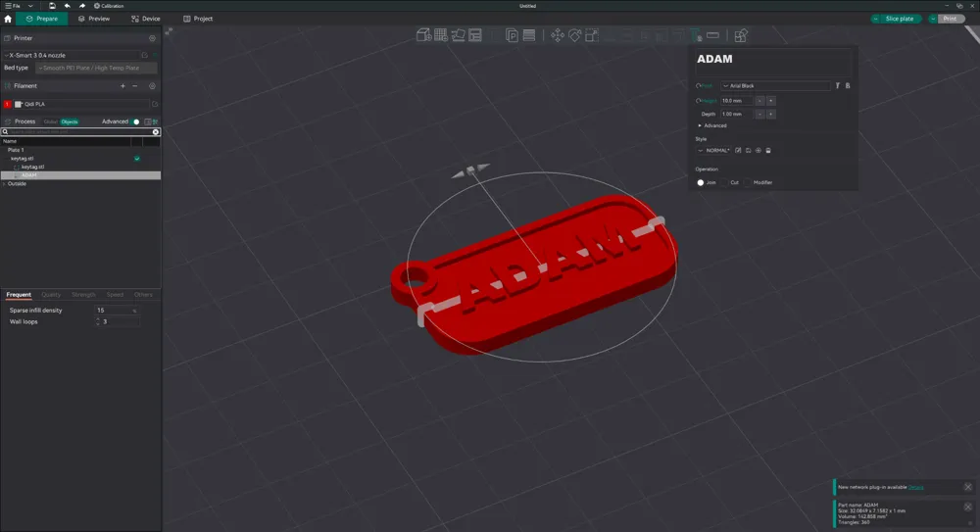This screenshot has width=980, height=532.
Task: Switch to the Device tab
Action: tap(146, 19)
